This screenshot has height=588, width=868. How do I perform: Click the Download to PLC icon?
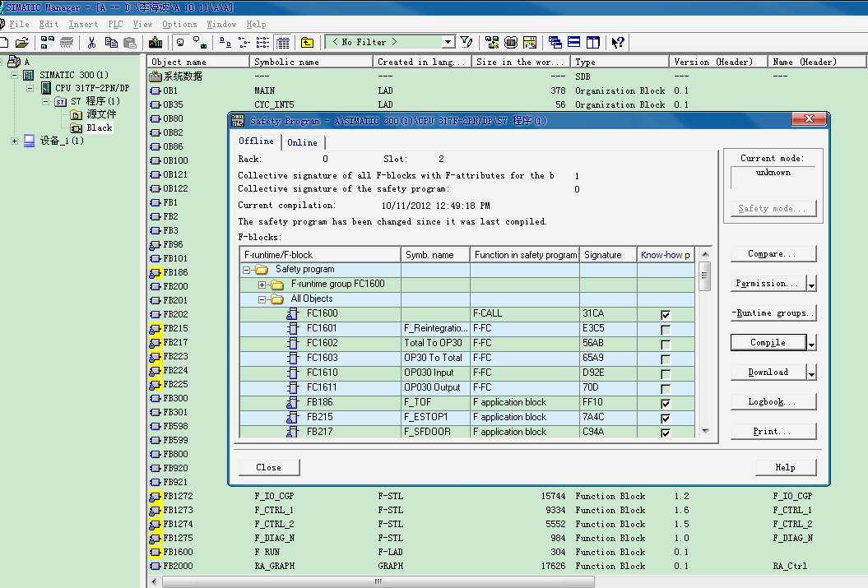[155, 42]
